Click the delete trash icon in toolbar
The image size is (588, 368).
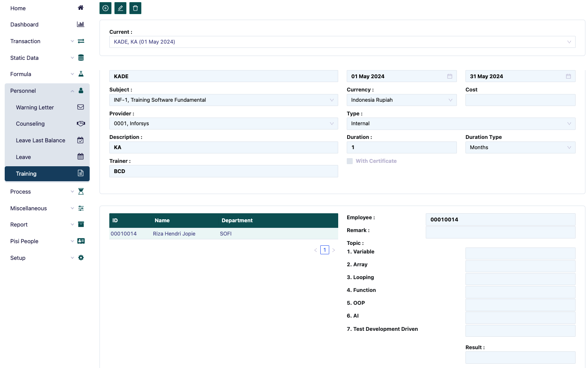(135, 8)
